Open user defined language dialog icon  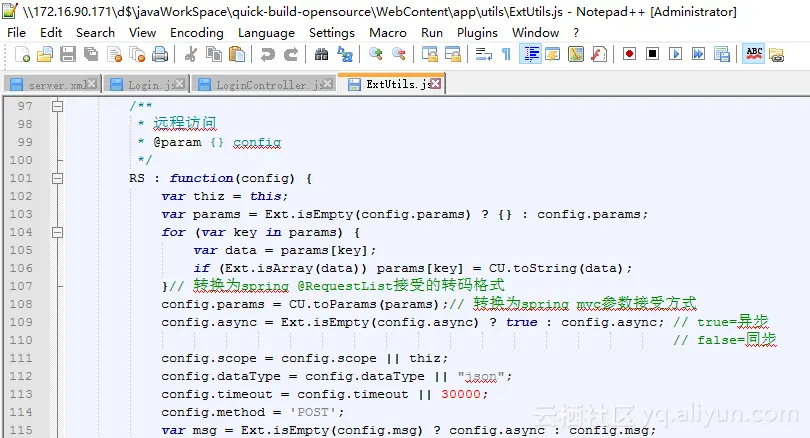(x=553, y=54)
